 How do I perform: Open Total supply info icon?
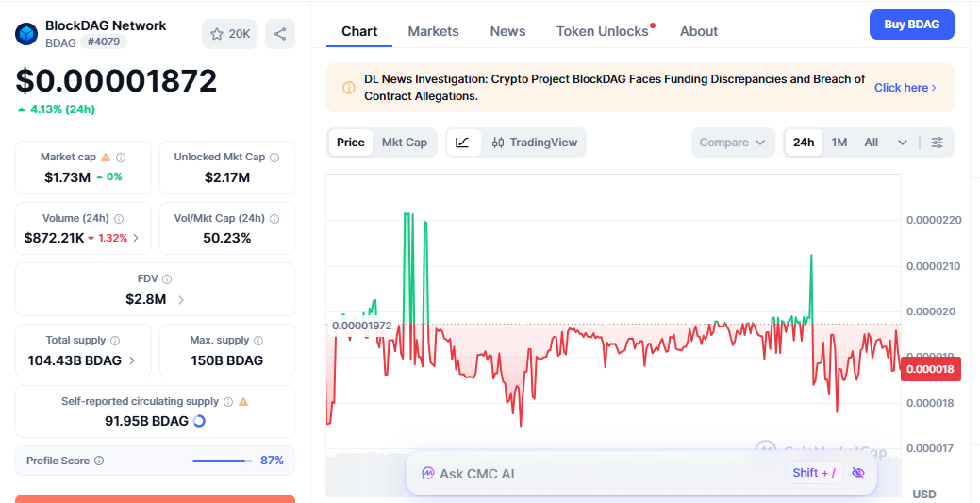click(115, 341)
